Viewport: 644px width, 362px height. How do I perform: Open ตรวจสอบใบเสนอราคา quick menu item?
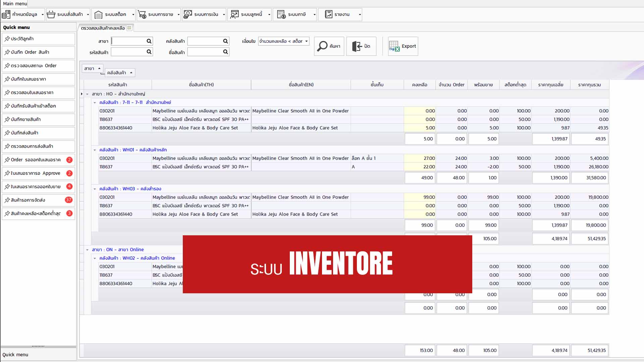(x=38, y=93)
